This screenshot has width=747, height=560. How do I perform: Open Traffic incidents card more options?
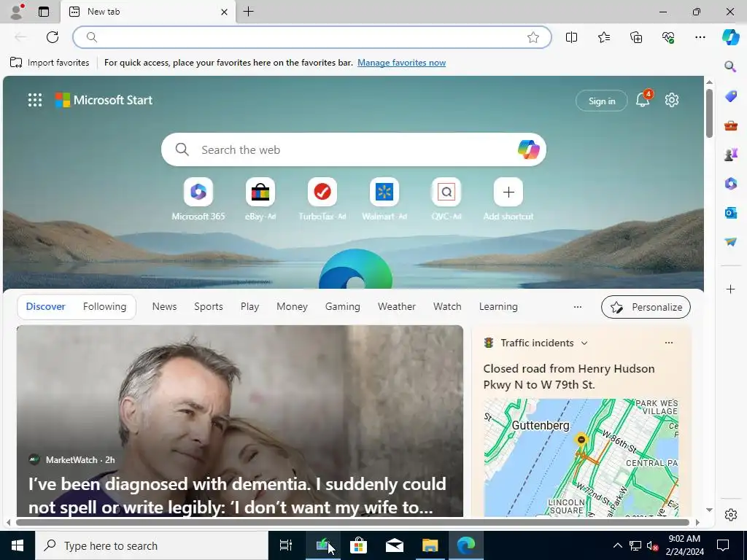[669, 343]
